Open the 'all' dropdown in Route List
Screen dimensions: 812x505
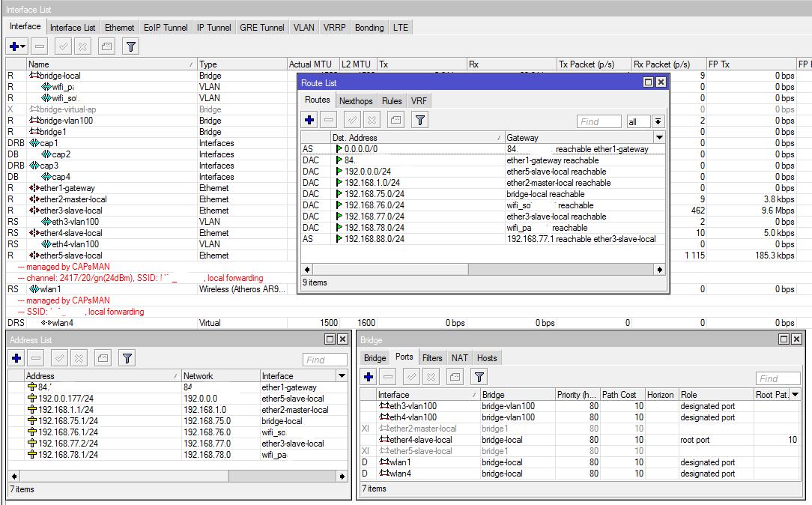coord(658,121)
